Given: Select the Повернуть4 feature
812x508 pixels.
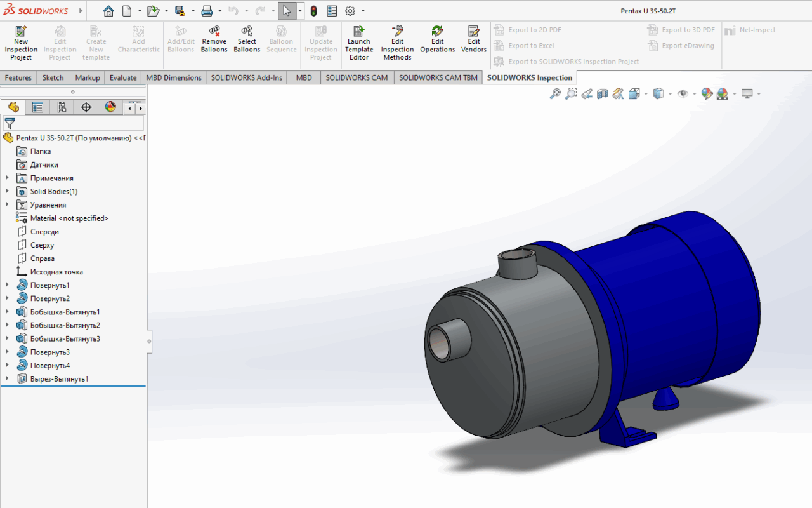Looking at the screenshot, I should click(50, 365).
